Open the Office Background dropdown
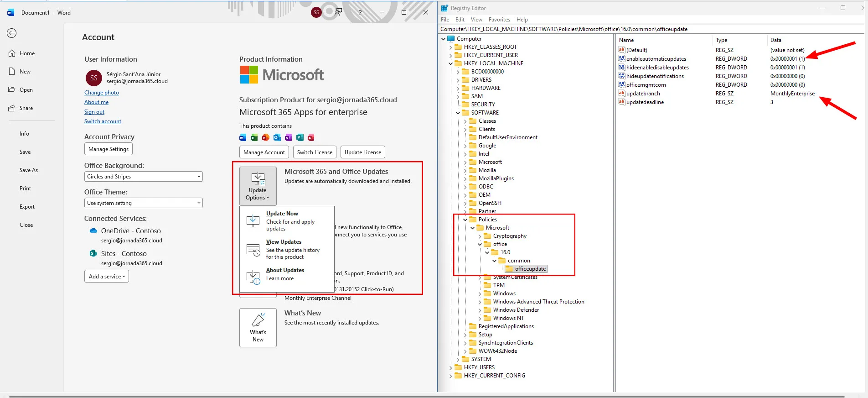The image size is (868, 398). (x=144, y=177)
